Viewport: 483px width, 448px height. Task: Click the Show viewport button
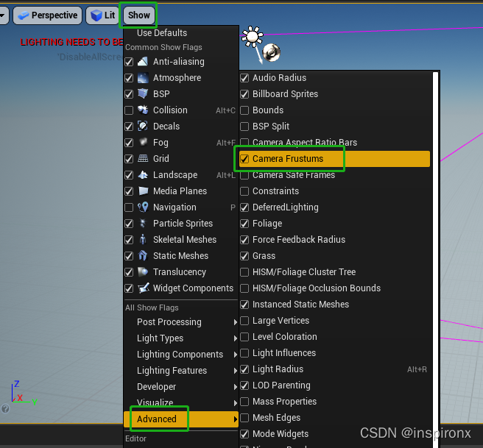click(x=139, y=15)
